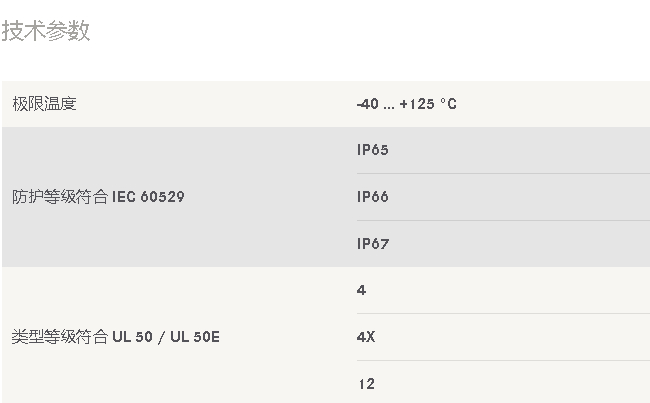Click the divider line between 4X and 12
650x403 pixels.
503,360
